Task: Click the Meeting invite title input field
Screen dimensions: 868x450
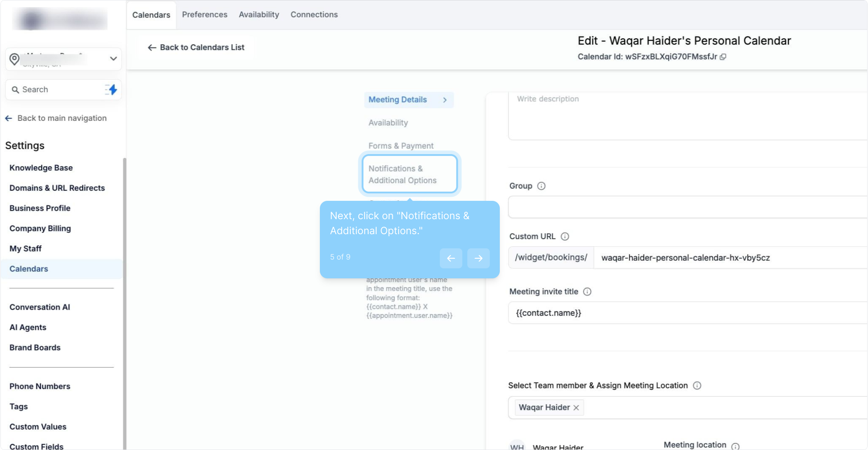Action: point(687,313)
